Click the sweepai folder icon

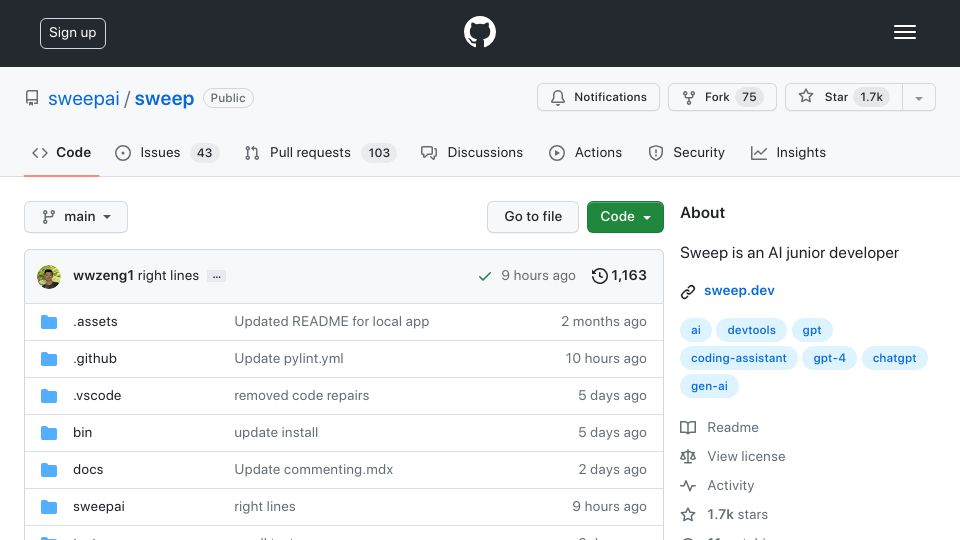click(x=49, y=507)
